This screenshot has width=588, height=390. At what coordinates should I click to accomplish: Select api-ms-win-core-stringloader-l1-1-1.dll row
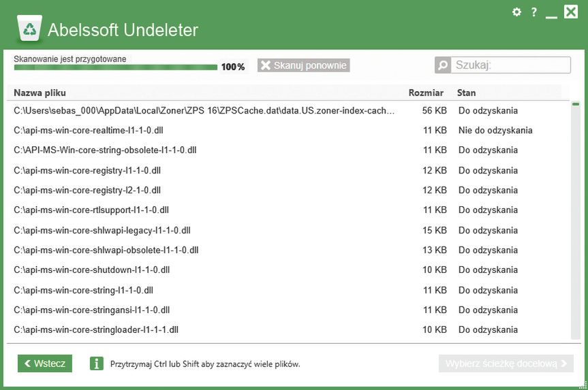point(288,330)
